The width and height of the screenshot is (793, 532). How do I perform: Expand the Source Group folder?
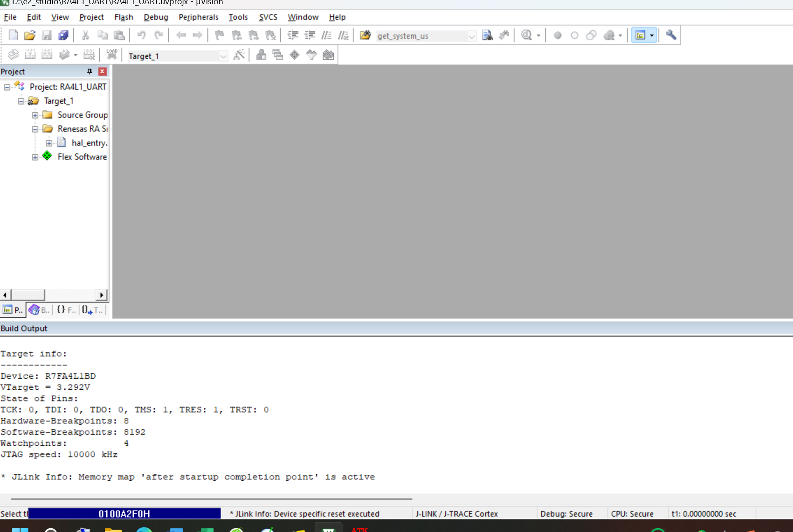(35, 115)
